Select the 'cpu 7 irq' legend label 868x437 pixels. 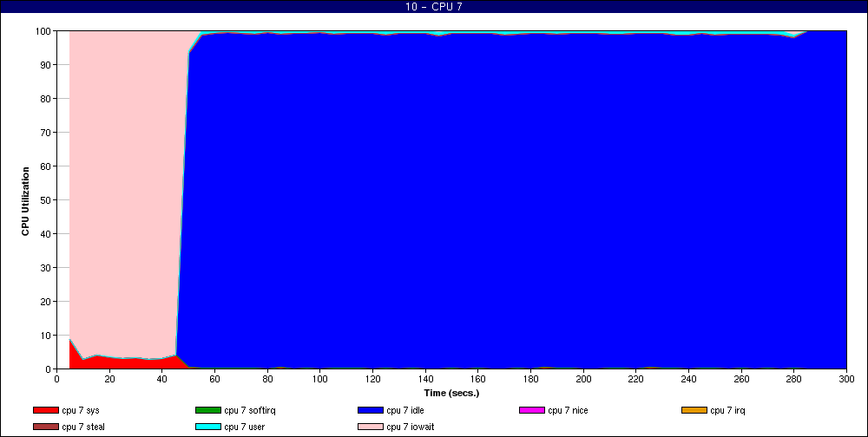point(728,411)
